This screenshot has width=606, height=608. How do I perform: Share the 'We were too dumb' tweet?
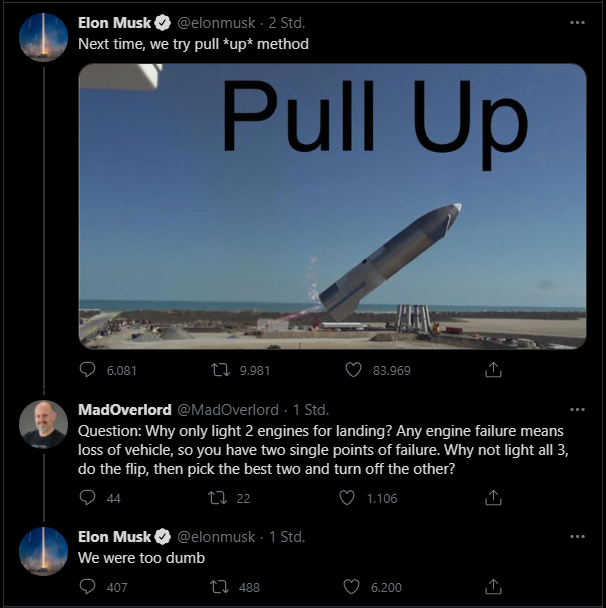(492, 587)
